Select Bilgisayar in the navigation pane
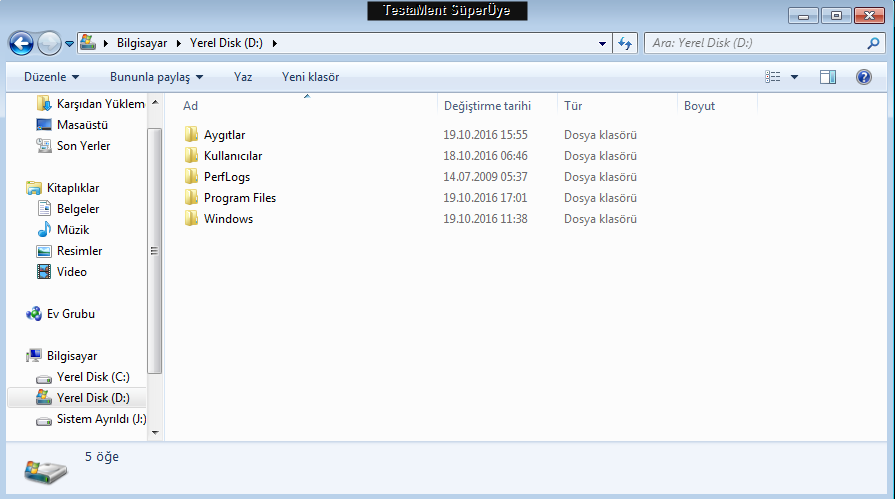This screenshot has width=895, height=499. click(x=62, y=356)
